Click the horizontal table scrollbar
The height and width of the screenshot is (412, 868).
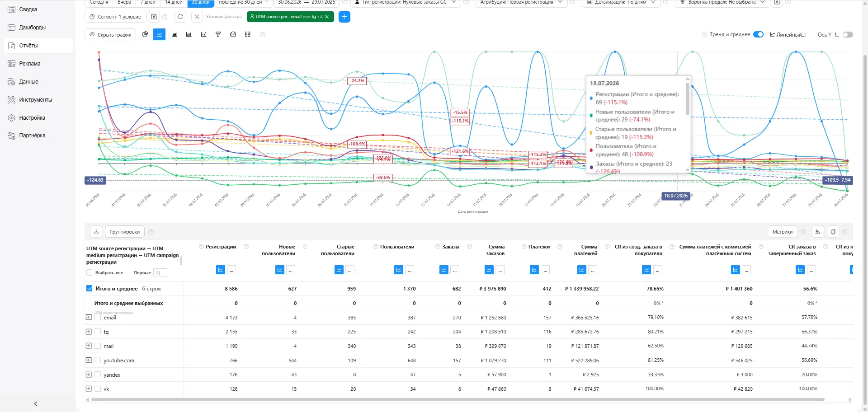point(458,400)
